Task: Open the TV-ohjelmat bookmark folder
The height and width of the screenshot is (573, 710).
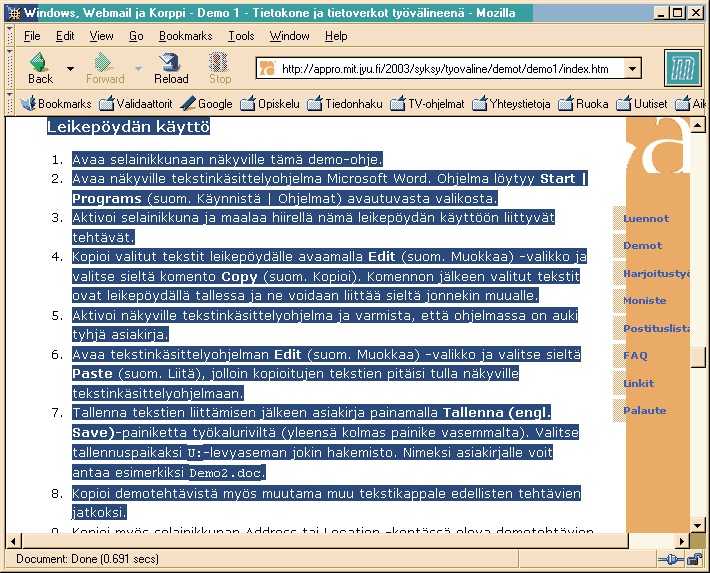Action: 428,104
